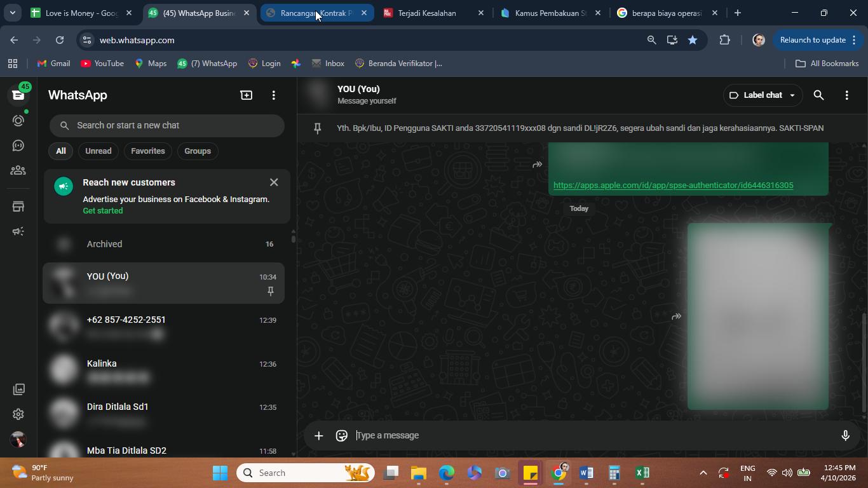Image resolution: width=868 pixels, height=488 pixels.
Task: Click the attach plus icon
Action: pos(318,435)
